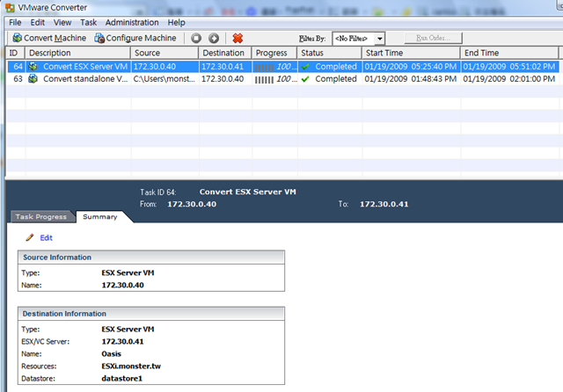
Task: Click start time 01/19/2009 01:48:43 PM
Action: click(411, 79)
